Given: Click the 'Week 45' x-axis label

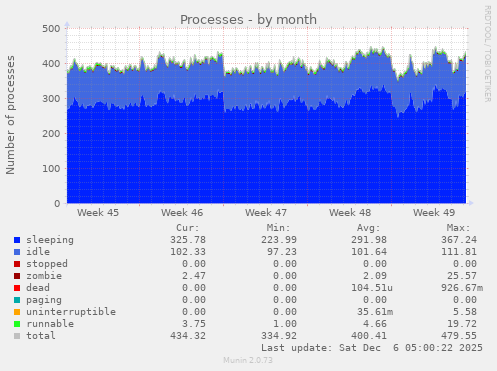Looking at the screenshot, I should [x=98, y=213].
